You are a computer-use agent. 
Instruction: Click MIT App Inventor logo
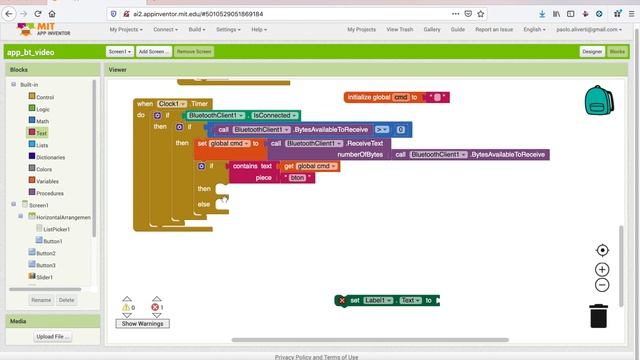coord(44,29)
